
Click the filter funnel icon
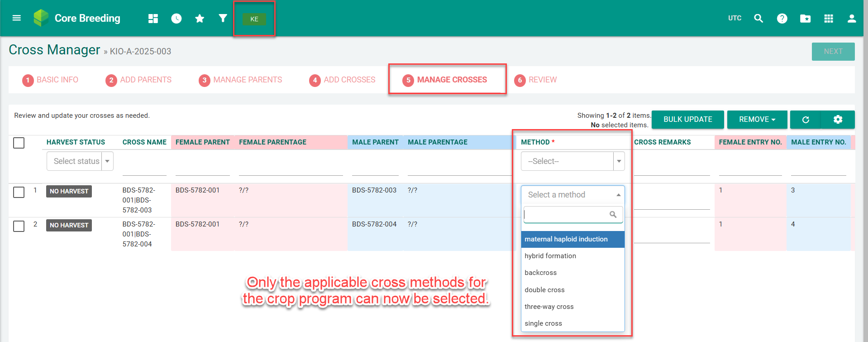tap(223, 18)
